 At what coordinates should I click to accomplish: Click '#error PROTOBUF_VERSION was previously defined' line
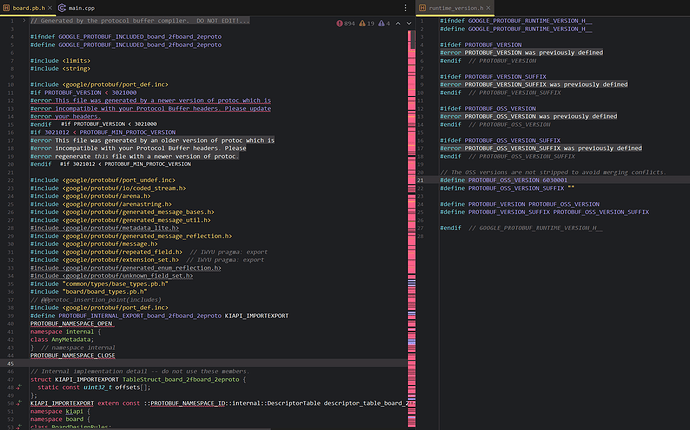(x=521, y=52)
